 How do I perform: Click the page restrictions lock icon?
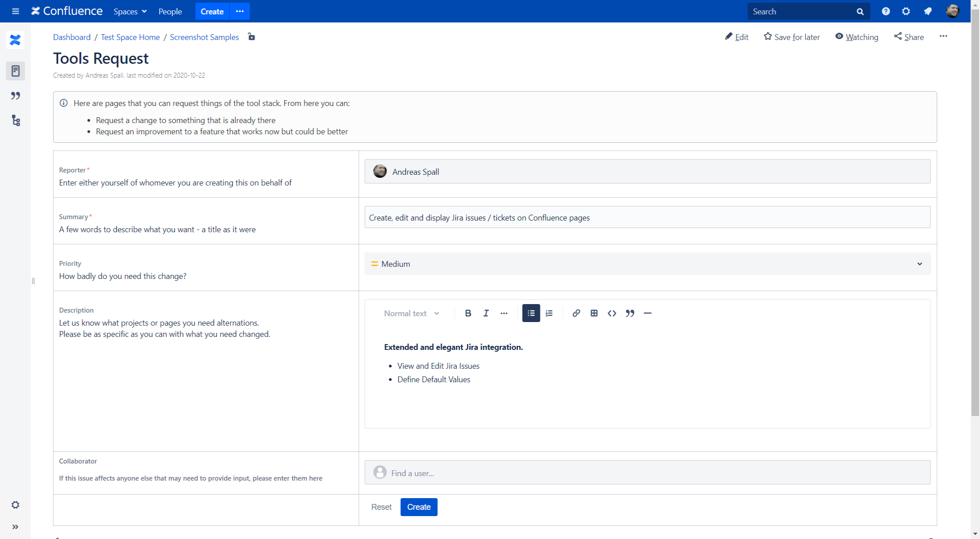(x=251, y=37)
